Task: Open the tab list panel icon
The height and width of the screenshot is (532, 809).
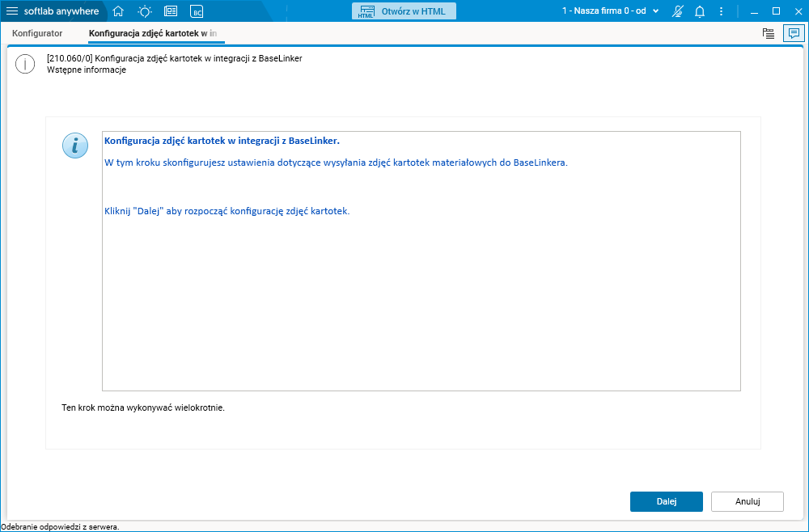Action: pos(769,33)
